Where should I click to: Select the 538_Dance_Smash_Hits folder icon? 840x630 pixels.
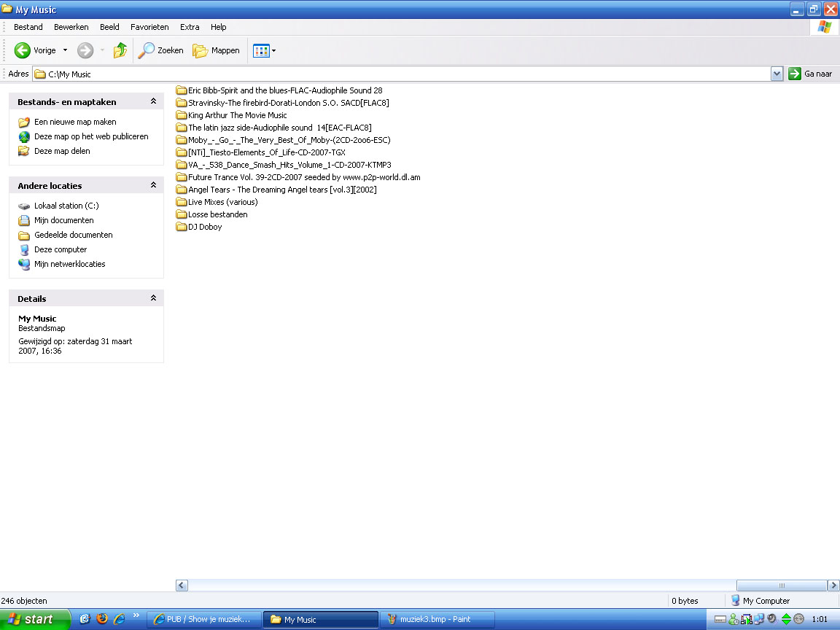click(181, 165)
